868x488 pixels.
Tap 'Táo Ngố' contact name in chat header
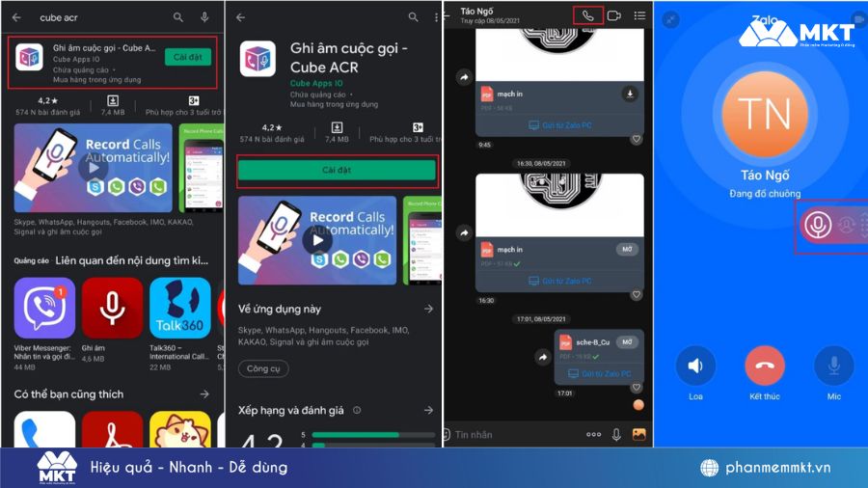tap(476, 11)
